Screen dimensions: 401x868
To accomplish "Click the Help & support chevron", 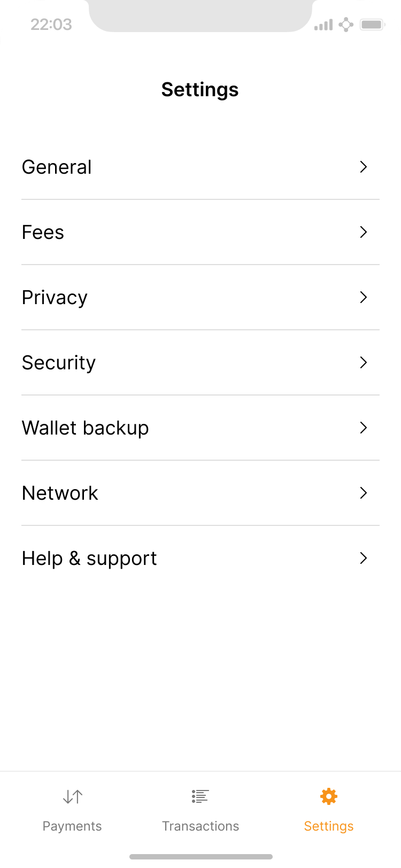I will 364,559.
